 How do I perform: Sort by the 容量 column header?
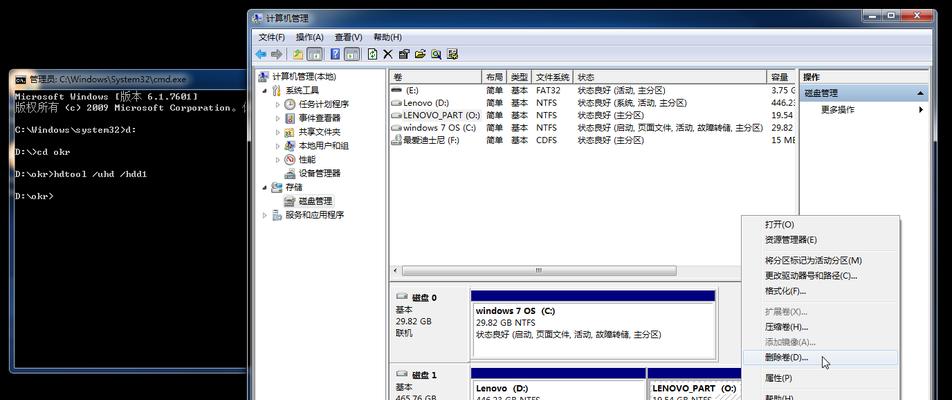(x=781, y=77)
